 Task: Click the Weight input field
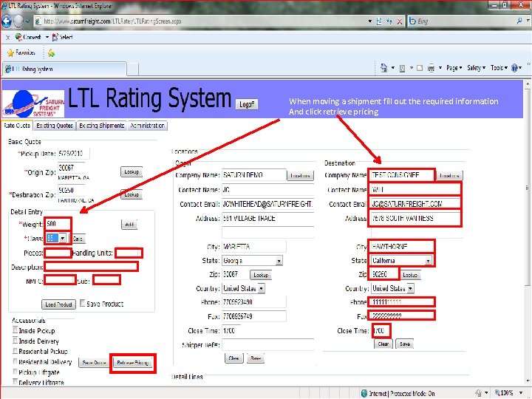(58, 224)
